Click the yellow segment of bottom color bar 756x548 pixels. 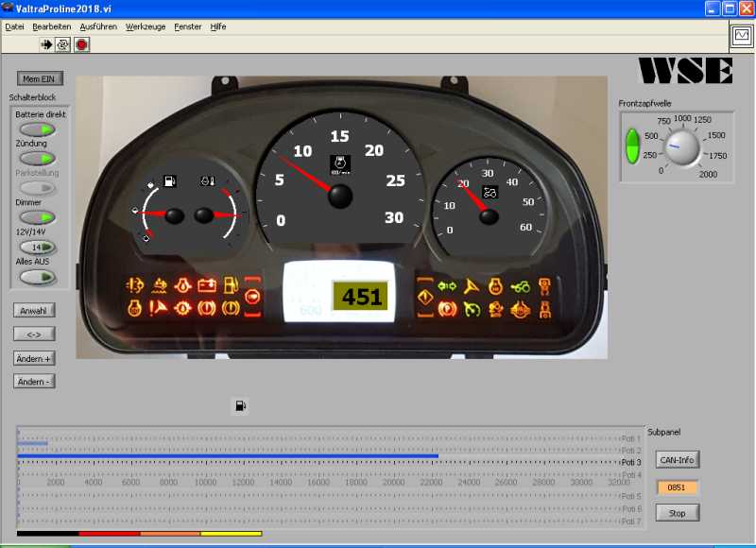[x=231, y=534]
